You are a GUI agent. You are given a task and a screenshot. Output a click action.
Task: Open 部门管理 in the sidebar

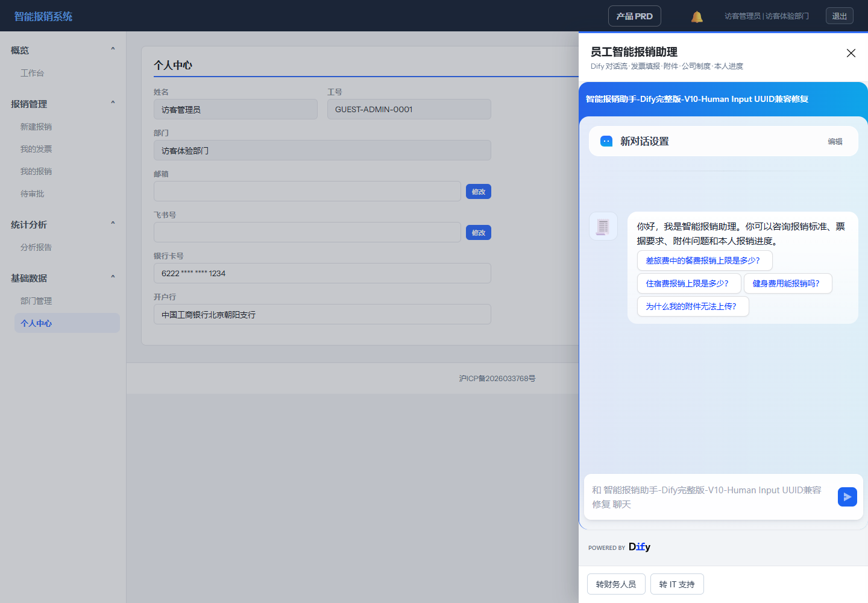click(67, 301)
